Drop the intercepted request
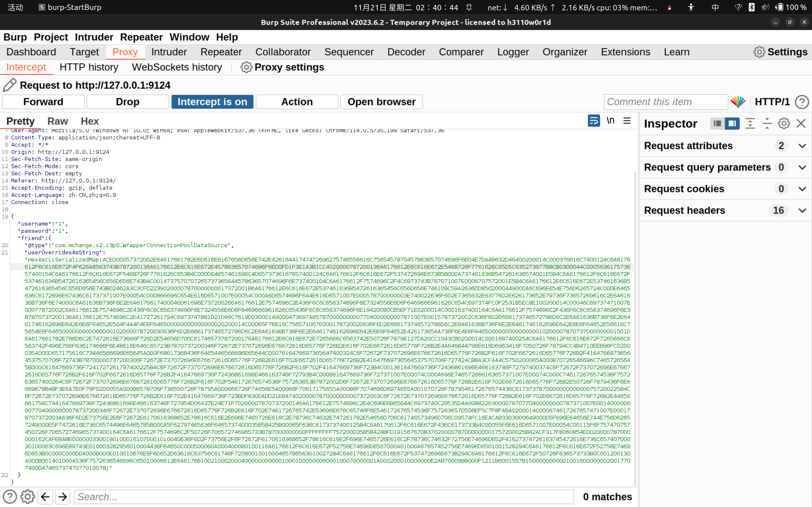This screenshot has width=812, height=507. tap(127, 102)
